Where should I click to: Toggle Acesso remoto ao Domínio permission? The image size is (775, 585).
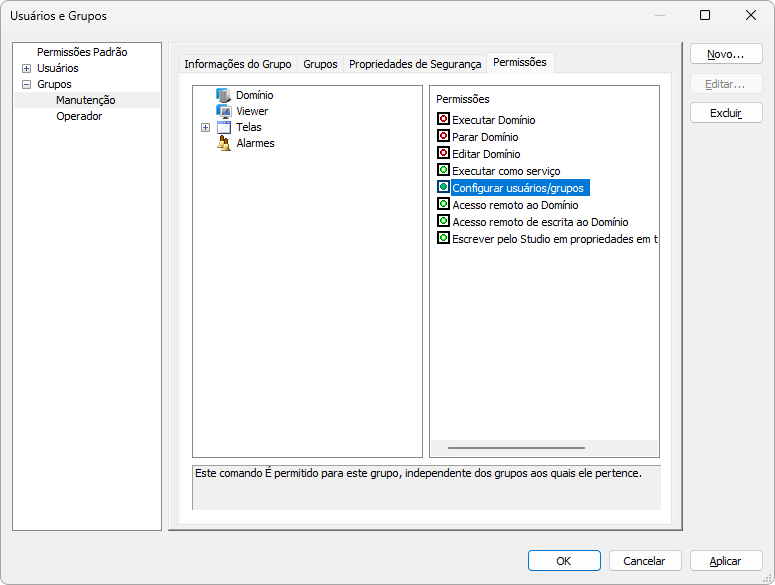pyautogui.click(x=443, y=204)
